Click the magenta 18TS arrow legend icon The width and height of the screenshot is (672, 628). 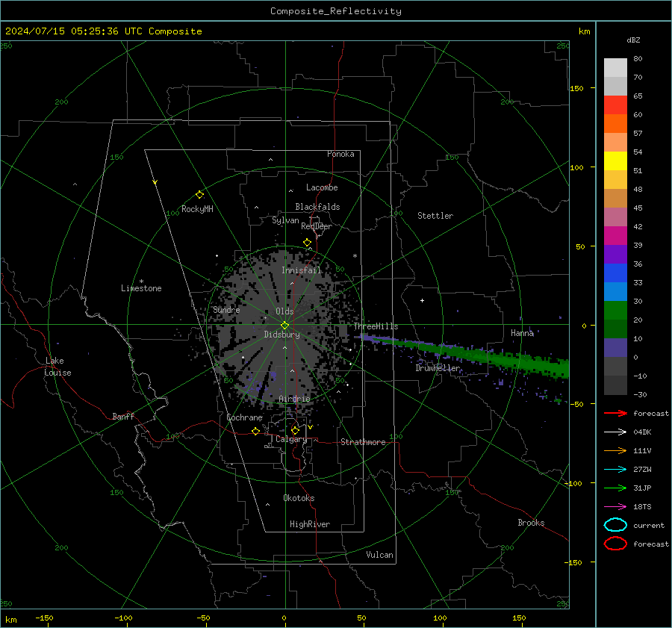tap(615, 507)
